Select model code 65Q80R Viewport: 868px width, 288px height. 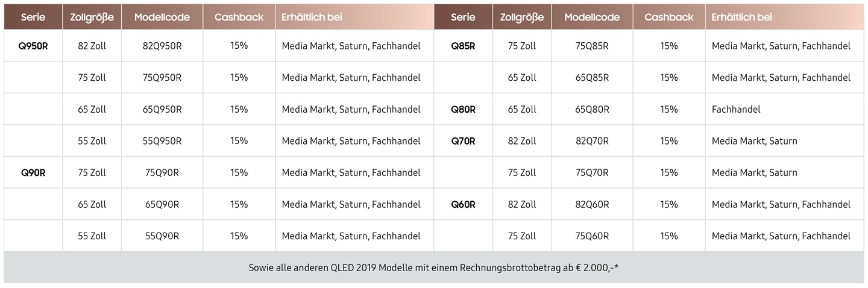click(x=592, y=109)
